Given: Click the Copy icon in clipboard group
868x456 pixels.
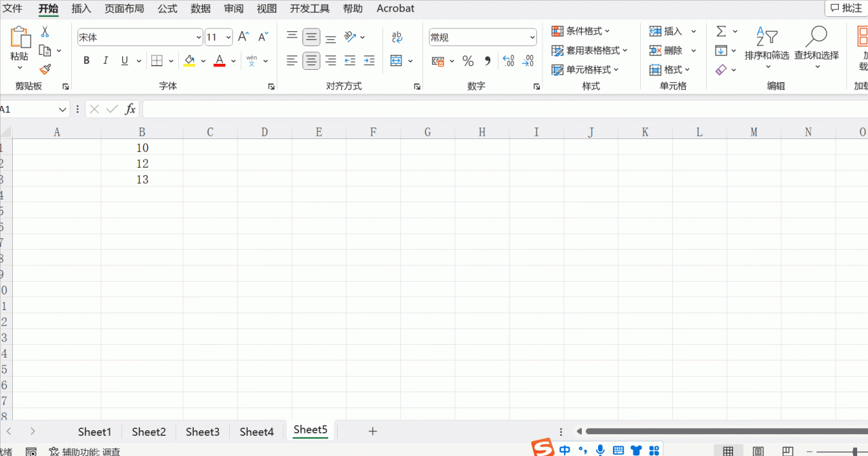Looking at the screenshot, I should (x=45, y=50).
